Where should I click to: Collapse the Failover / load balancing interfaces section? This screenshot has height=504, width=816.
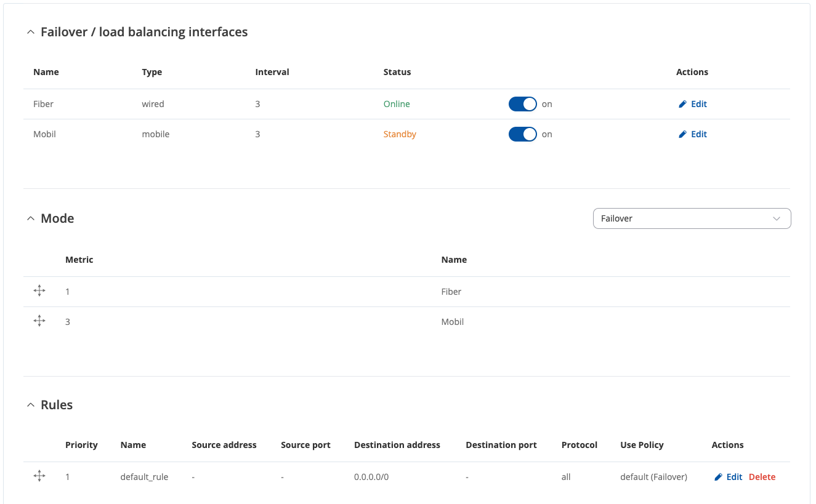[31, 32]
